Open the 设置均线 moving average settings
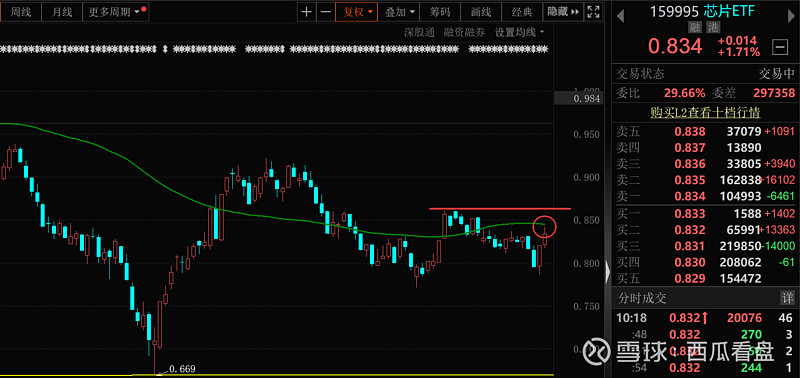This screenshot has width=800, height=378. [x=519, y=33]
